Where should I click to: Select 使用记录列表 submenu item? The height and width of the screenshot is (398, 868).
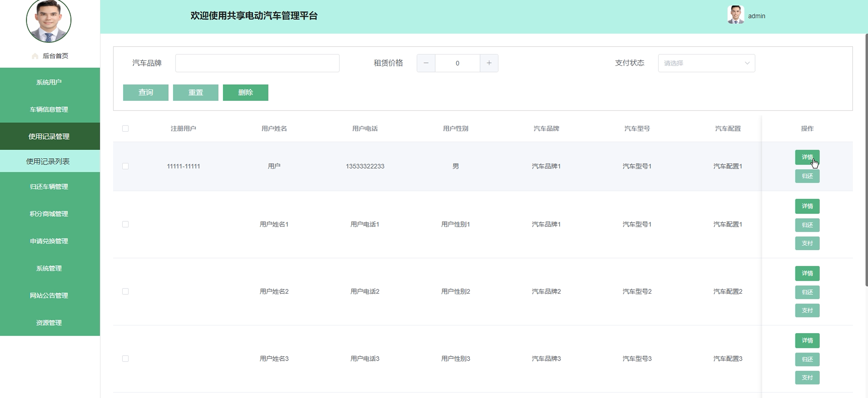48,161
